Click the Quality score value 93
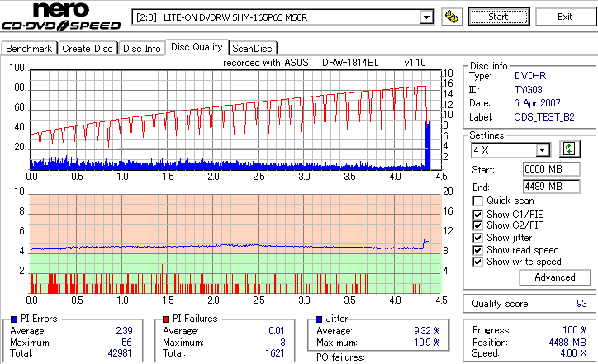Screen dimensions: 598x364 pyautogui.click(x=581, y=304)
